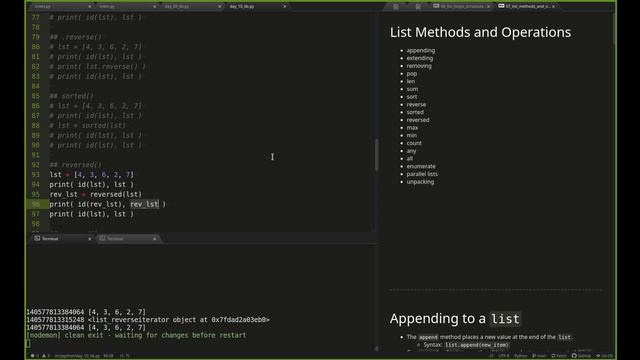Click line number 93 in the gutter

point(36,175)
